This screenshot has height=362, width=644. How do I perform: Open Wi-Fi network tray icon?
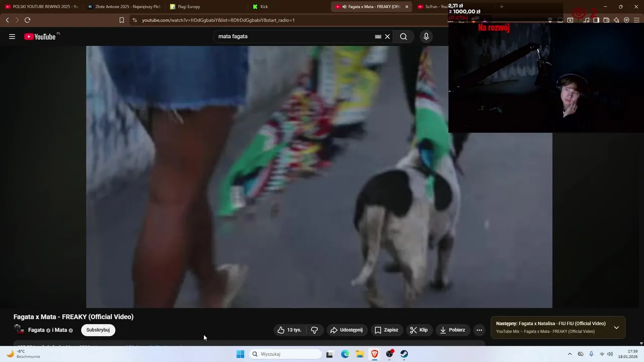[602, 354]
